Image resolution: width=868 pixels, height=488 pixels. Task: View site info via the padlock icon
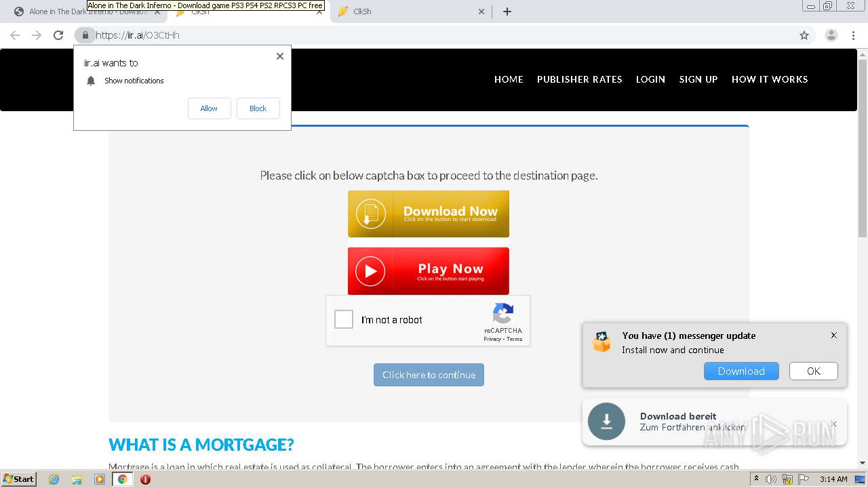point(85,35)
